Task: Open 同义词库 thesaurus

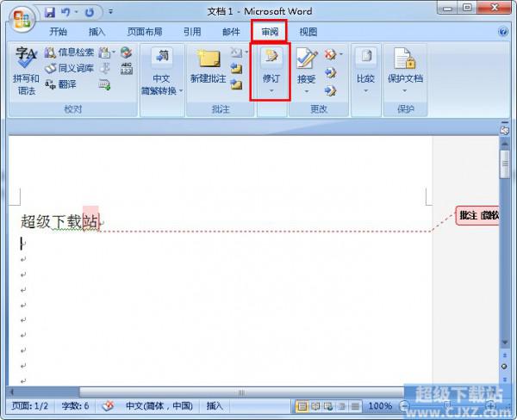Action: pyautogui.click(x=69, y=68)
